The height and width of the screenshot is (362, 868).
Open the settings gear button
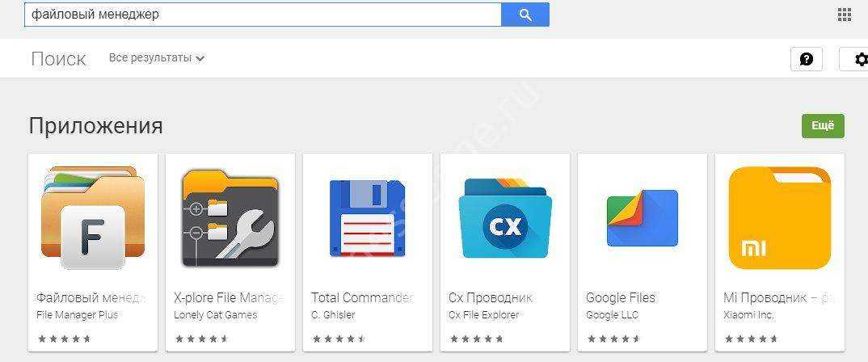855,59
